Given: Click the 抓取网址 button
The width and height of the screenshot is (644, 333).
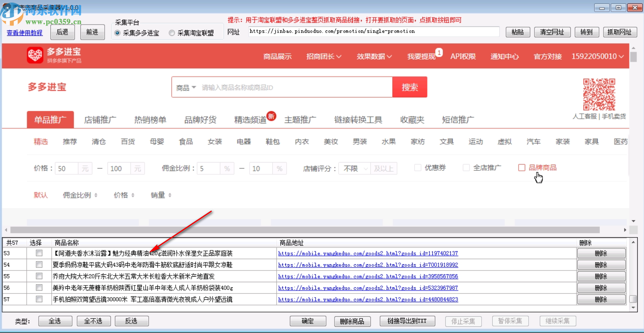Looking at the screenshot, I should point(620,32).
